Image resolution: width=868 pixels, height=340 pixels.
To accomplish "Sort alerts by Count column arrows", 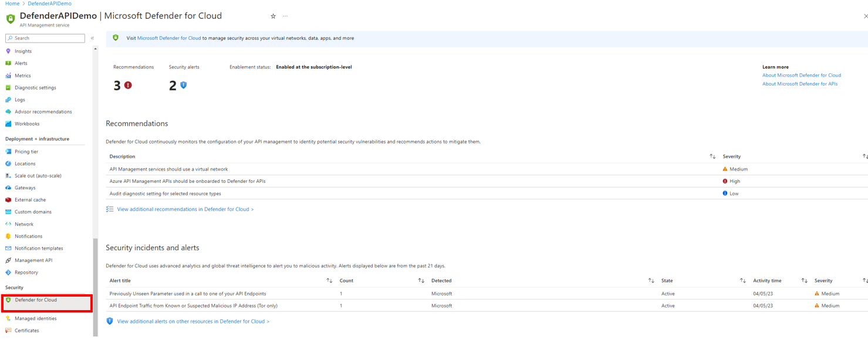I will [x=421, y=281].
